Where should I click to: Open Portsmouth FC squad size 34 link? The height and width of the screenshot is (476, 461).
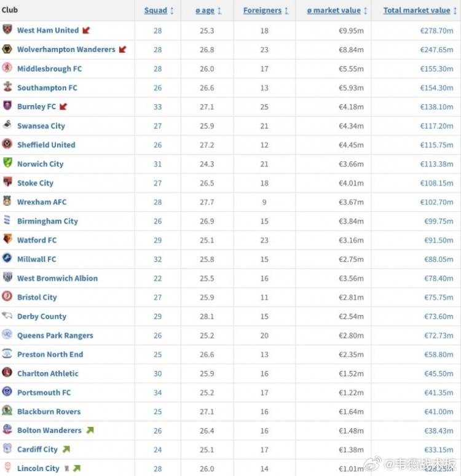click(x=157, y=392)
